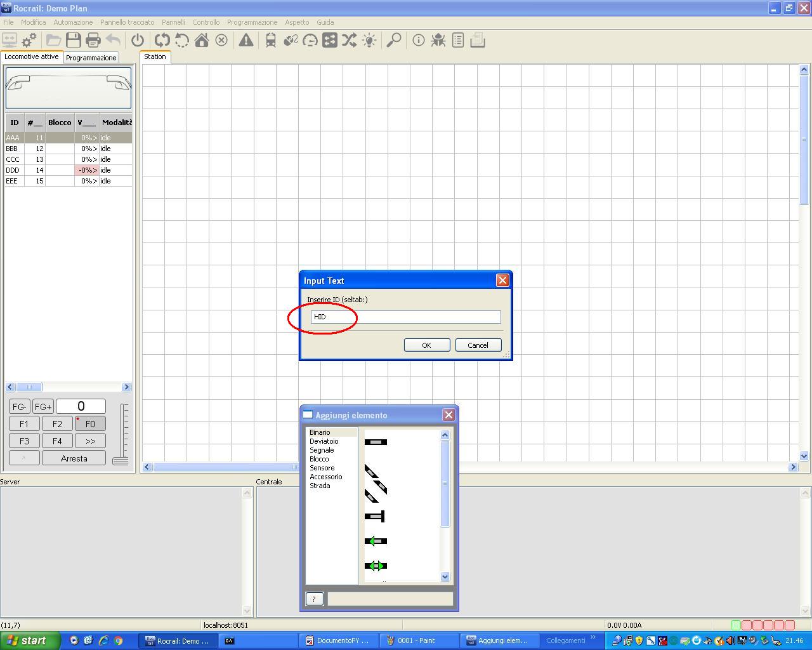This screenshot has width=812, height=650.
Task: Select Deviatoio in element list
Action: (x=324, y=441)
